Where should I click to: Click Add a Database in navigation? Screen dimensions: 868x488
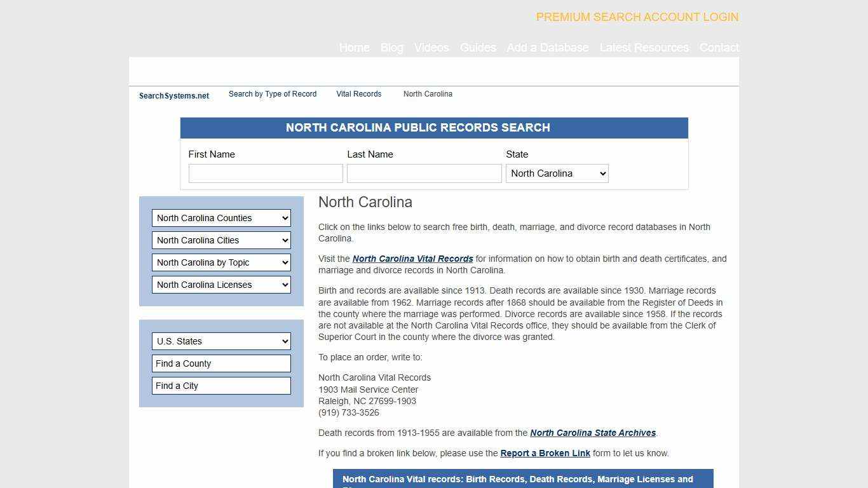(x=548, y=48)
